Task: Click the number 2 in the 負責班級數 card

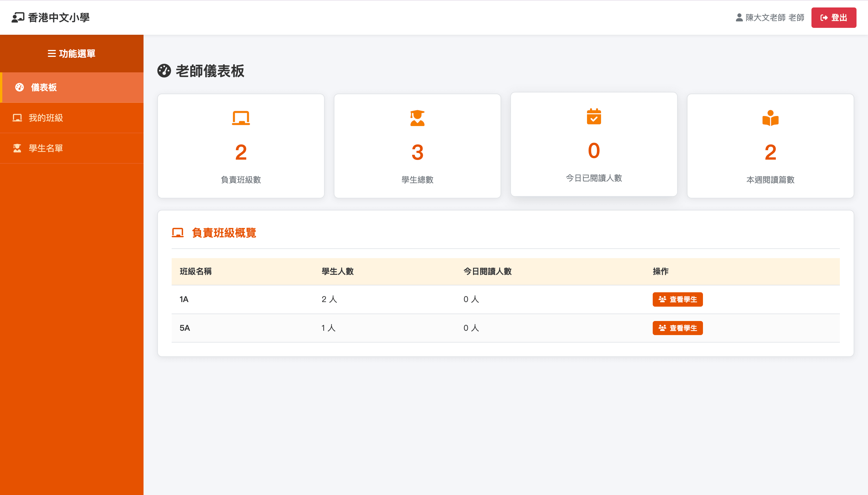Action: 241,152
